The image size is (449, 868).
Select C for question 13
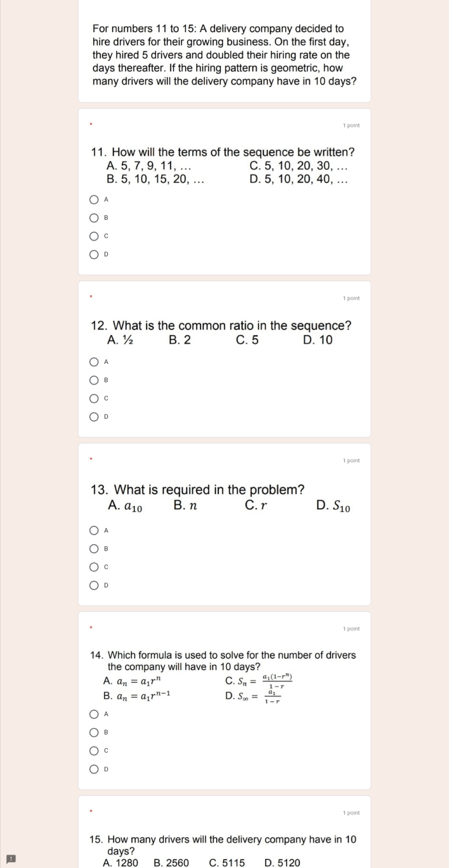93,566
